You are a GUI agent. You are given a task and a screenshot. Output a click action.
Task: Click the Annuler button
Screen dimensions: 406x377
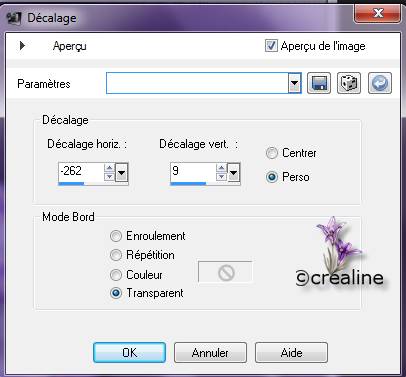(210, 353)
